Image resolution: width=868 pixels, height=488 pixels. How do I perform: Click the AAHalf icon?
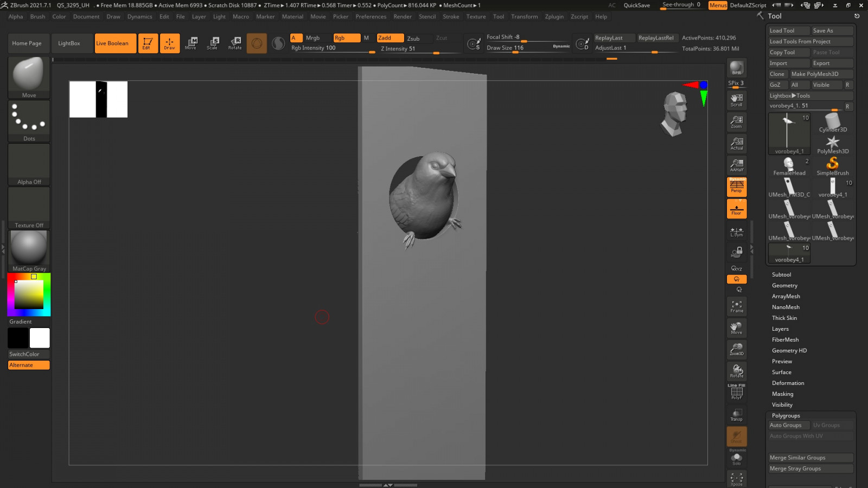737,165
